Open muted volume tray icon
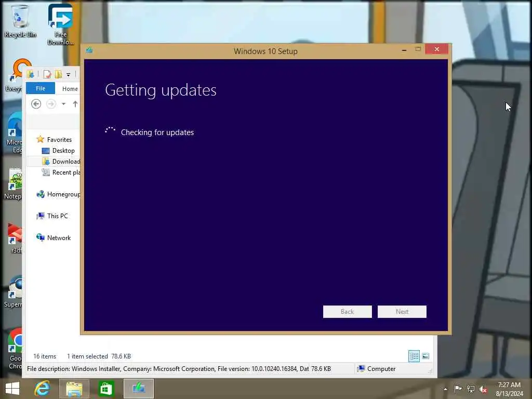Viewport: 532px width, 399px height. tap(483, 390)
